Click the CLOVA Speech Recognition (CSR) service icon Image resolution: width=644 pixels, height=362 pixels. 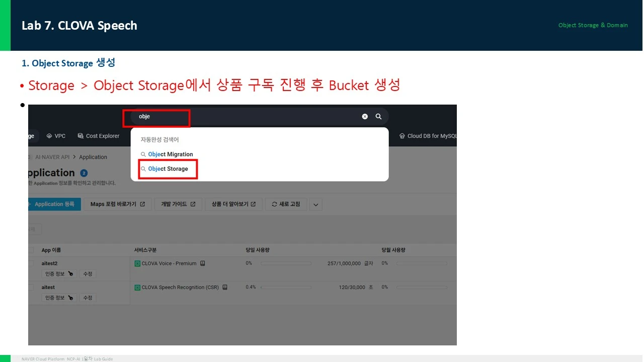(x=137, y=288)
